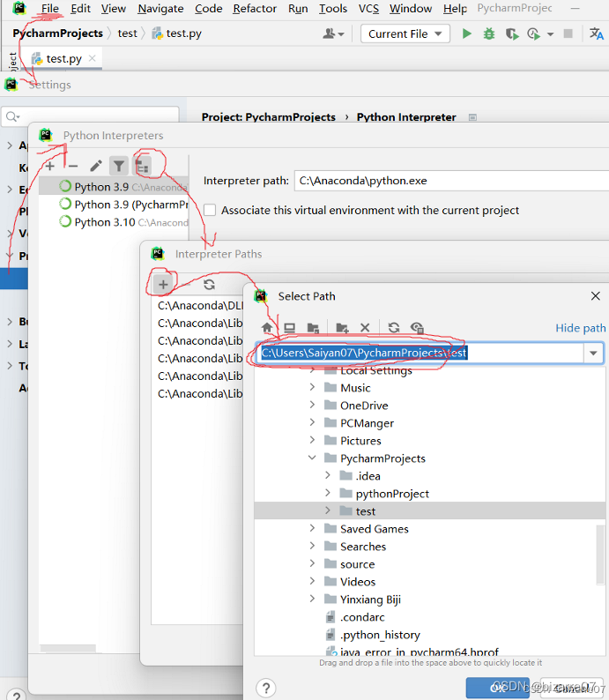Close the Select Path dialog
Screen dimensions: 609x700
coord(595,296)
